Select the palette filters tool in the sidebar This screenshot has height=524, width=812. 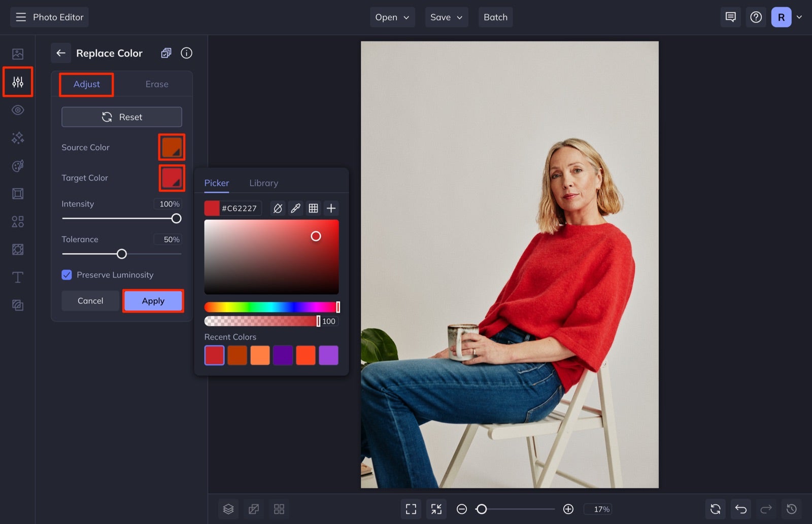click(x=18, y=165)
